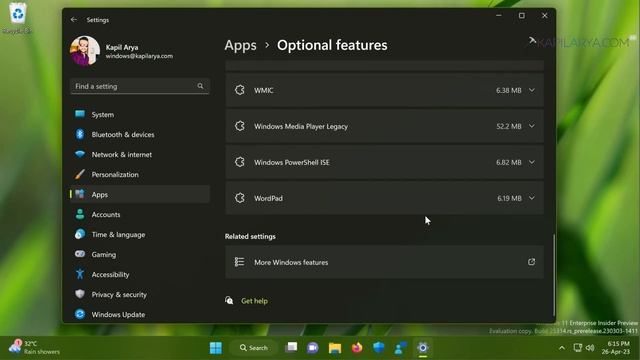This screenshot has width=640, height=360.
Task: Click the Gaming controller icon
Action: (x=80, y=254)
